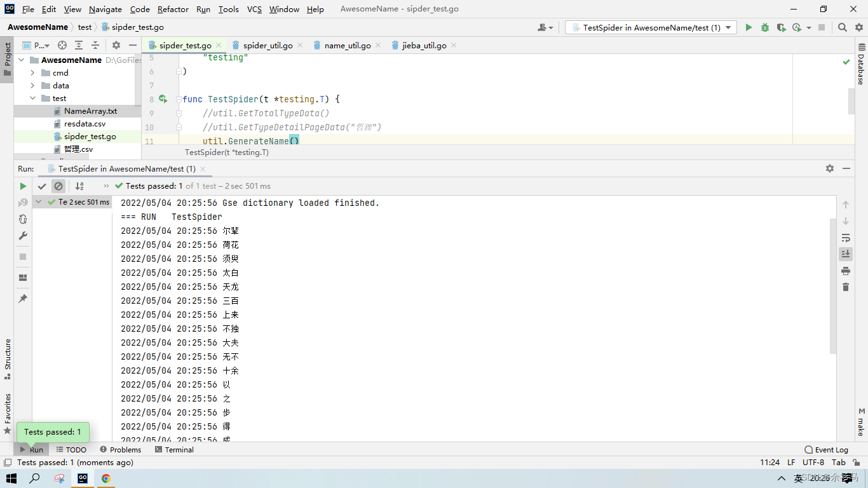Open the Terminal tool window
Viewport: 868px width, 488px height.
tap(174, 449)
